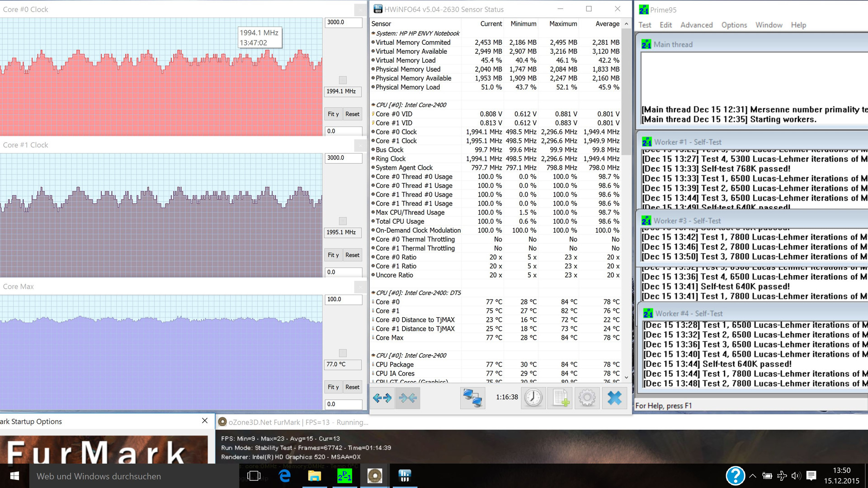Click the Worker #1 Self-Test window icon
The width and height of the screenshot is (868, 488).
coord(647,142)
